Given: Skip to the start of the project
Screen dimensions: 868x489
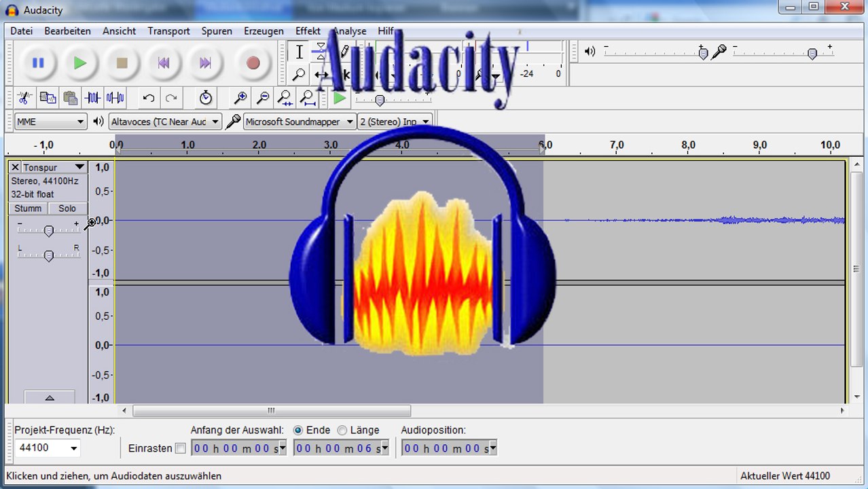Looking at the screenshot, I should tap(164, 63).
